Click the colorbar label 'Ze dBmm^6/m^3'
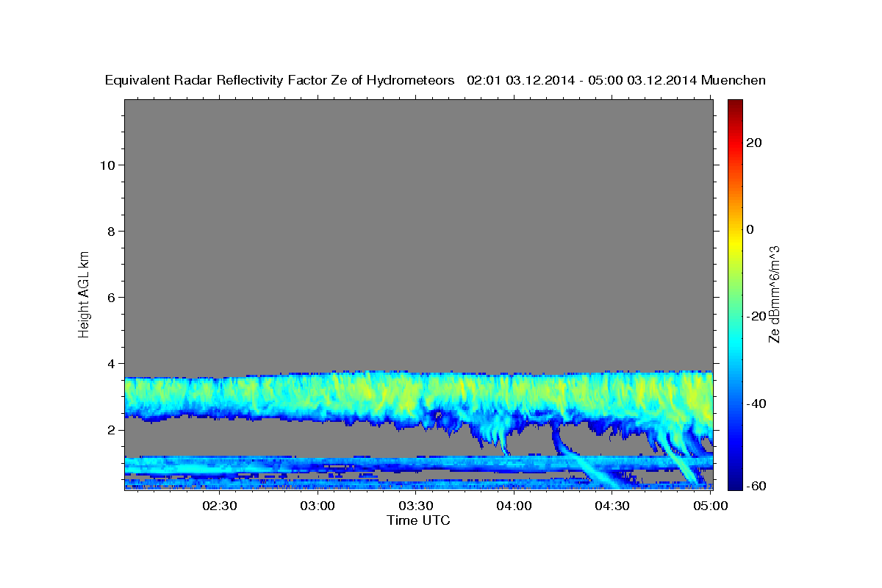The image size is (882, 588). 774,294
